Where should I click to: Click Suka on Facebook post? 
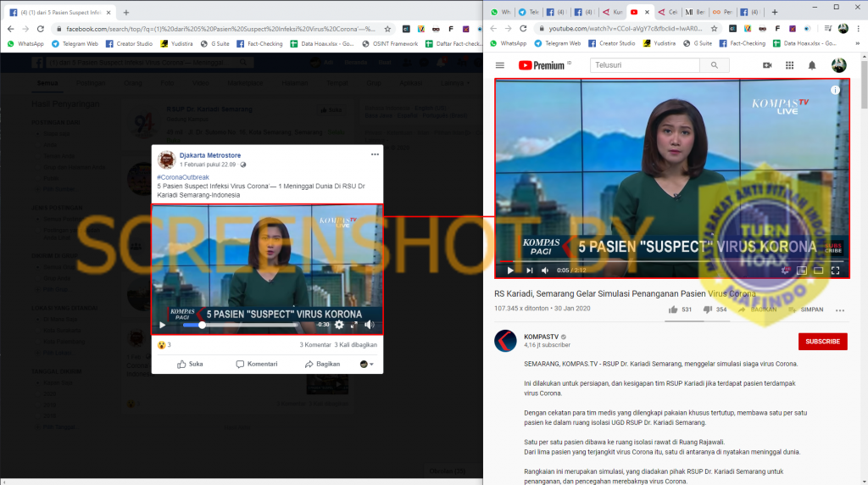click(190, 364)
